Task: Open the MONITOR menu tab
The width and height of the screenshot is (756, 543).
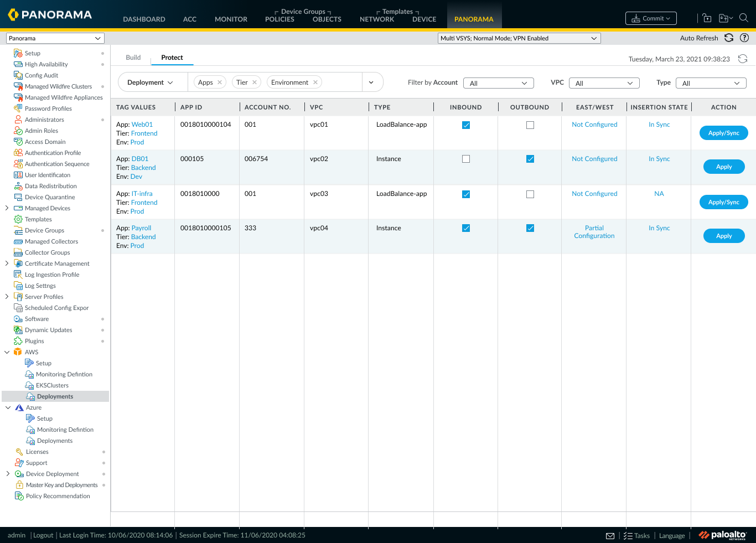Action: point(231,19)
